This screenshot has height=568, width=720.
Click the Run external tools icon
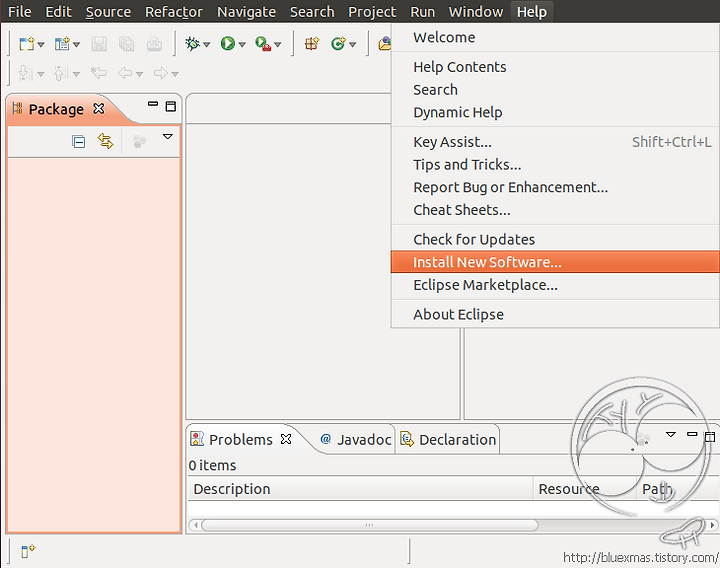263,44
